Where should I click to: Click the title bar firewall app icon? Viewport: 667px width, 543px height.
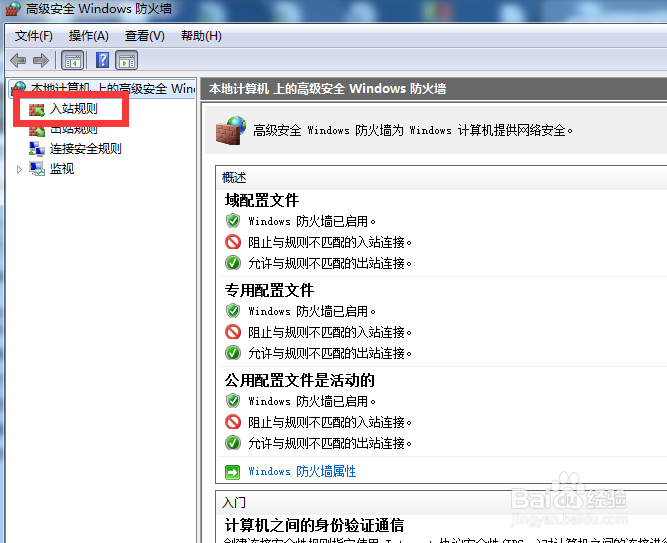(x=13, y=9)
